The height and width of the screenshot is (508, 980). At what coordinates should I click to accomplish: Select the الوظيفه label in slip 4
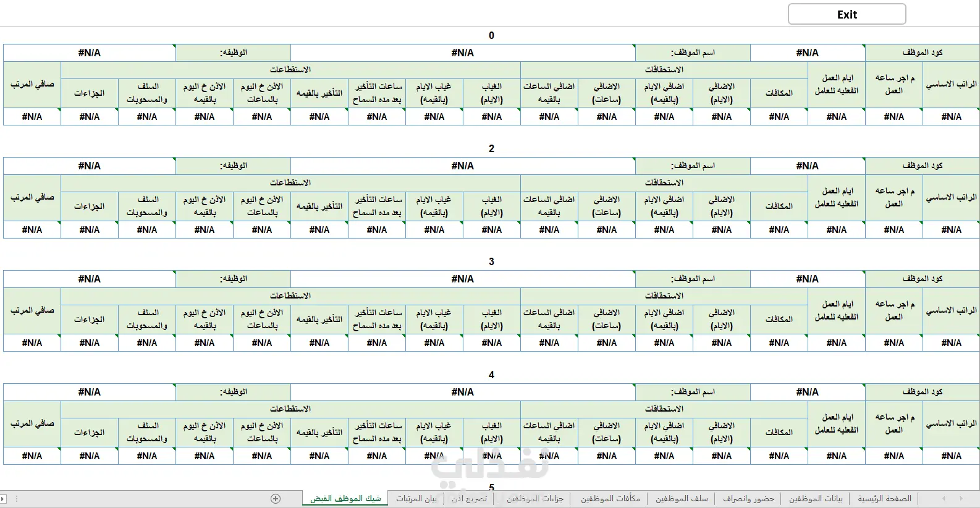pos(233,392)
